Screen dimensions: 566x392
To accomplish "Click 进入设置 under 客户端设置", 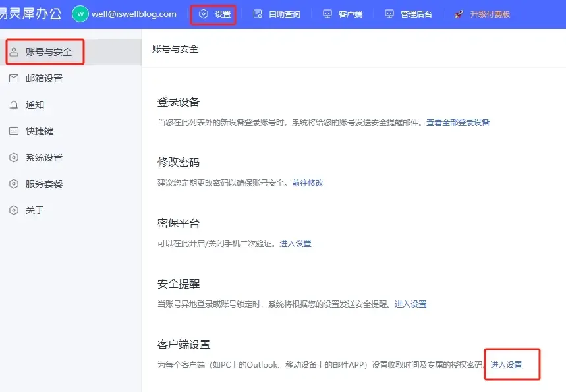I will pyautogui.click(x=506, y=365).
